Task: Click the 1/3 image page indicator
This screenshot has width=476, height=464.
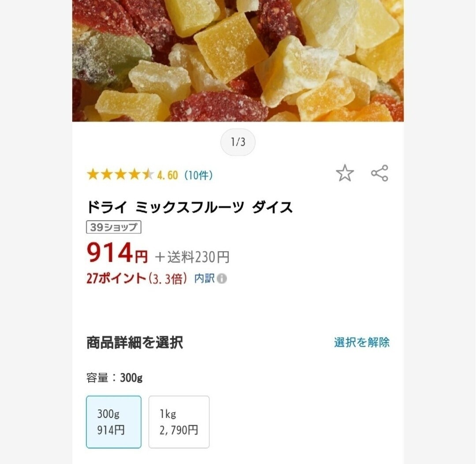Action: point(238,142)
